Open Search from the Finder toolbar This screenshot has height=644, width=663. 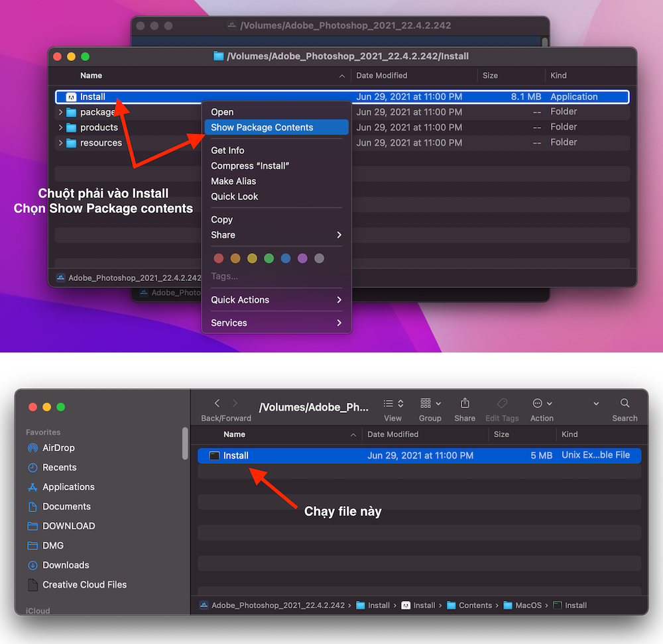coord(624,403)
